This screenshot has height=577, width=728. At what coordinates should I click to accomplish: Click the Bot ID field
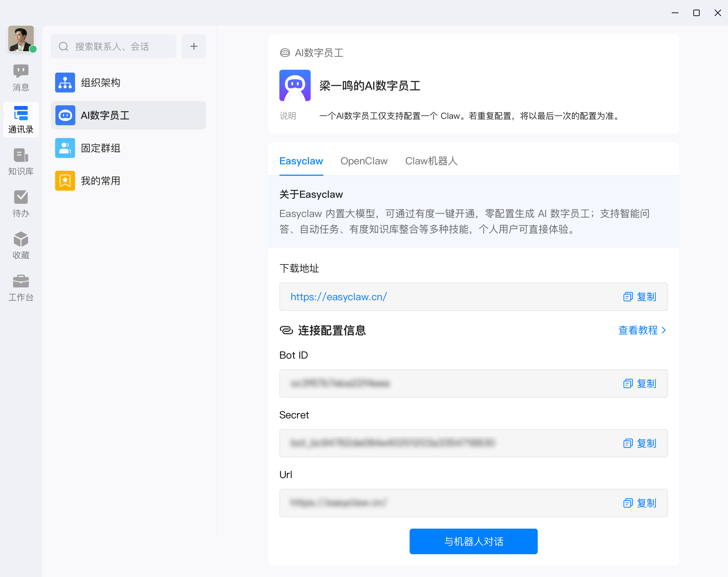pyautogui.click(x=473, y=383)
